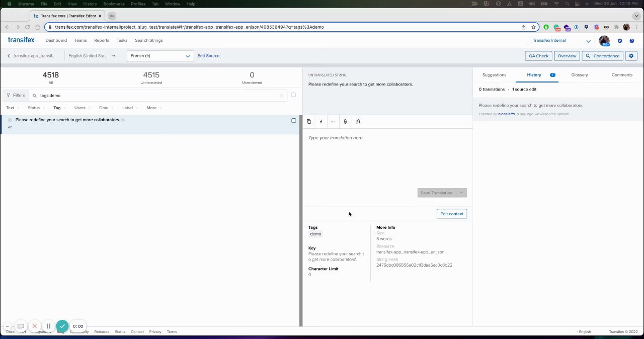Click in the translation text area
644x339 pixels.
[387, 158]
